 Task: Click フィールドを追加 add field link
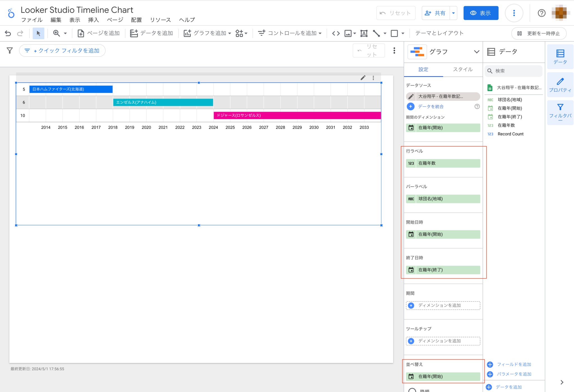point(514,364)
